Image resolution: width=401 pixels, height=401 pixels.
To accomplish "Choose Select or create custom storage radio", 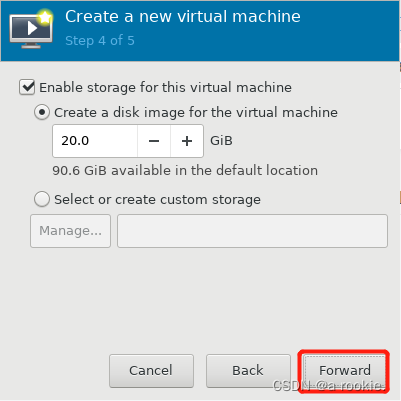I will click(x=42, y=199).
